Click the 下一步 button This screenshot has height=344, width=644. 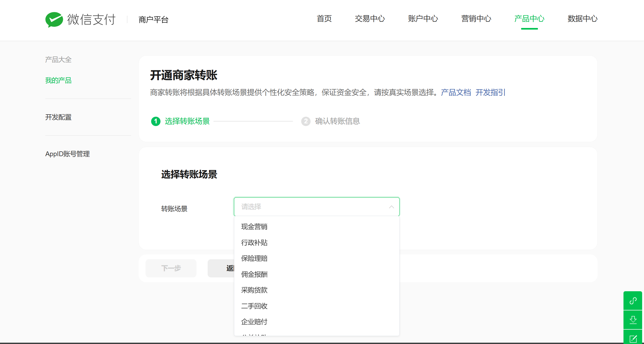(171, 268)
